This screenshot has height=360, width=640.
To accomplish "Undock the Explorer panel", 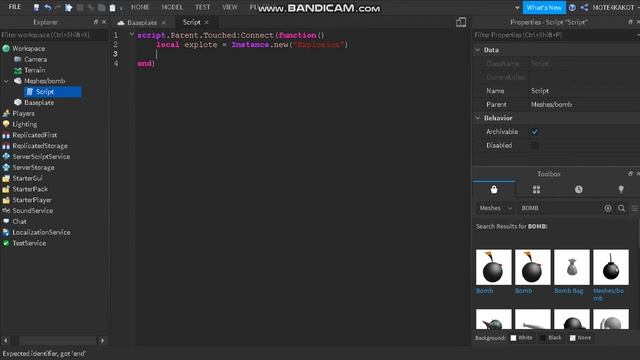I will coord(96,22).
